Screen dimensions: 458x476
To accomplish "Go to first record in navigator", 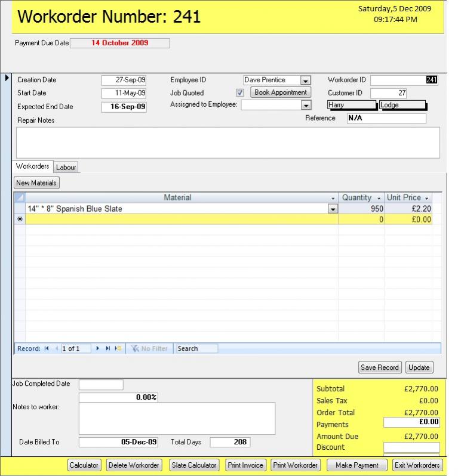I will pos(47,348).
